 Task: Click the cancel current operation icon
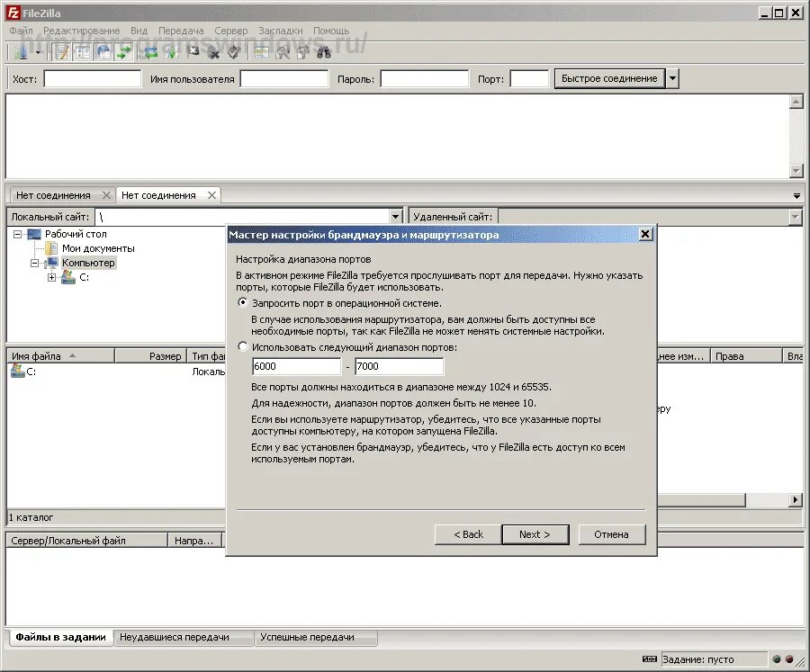[193, 52]
